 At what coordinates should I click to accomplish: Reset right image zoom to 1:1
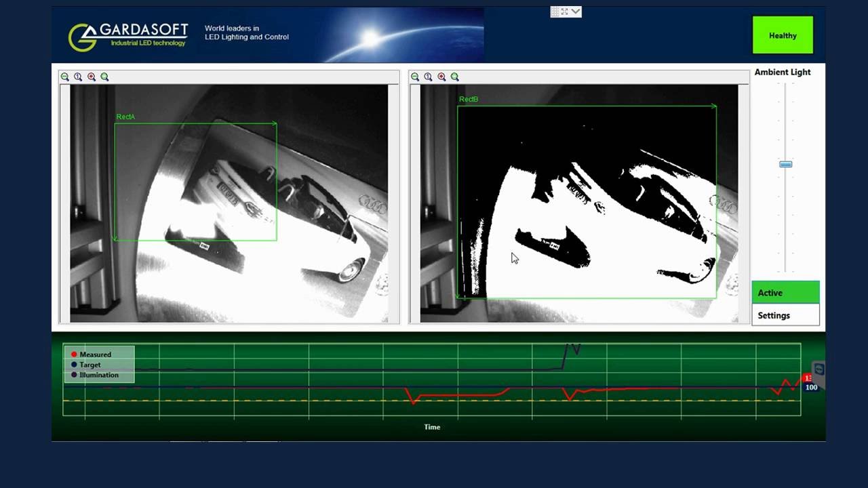click(x=428, y=77)
